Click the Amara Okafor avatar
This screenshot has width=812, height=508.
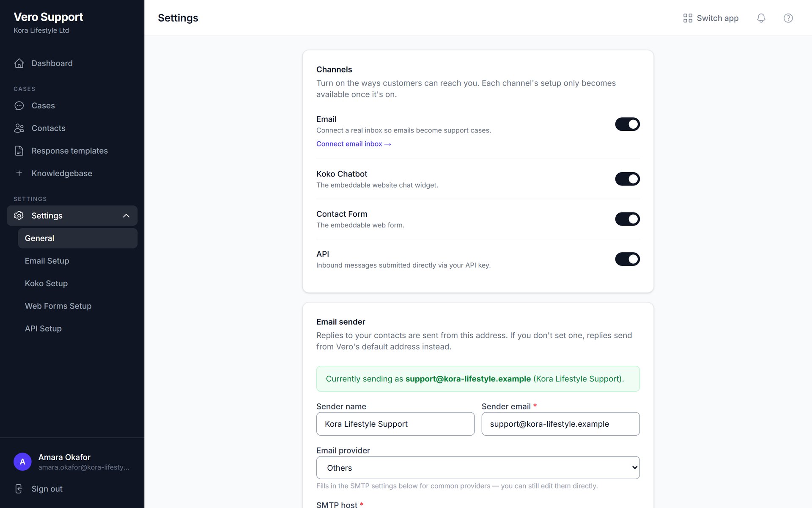coord(22,462)
